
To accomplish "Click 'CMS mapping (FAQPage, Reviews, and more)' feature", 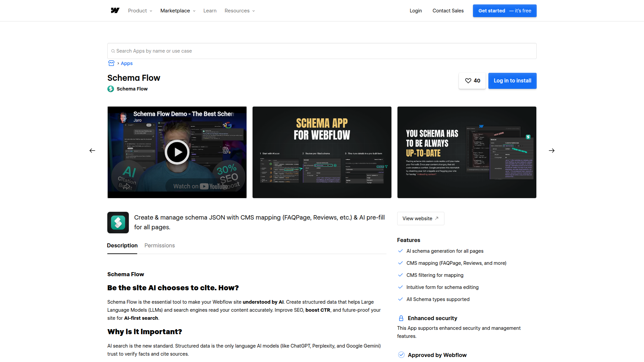I will 457,263.
